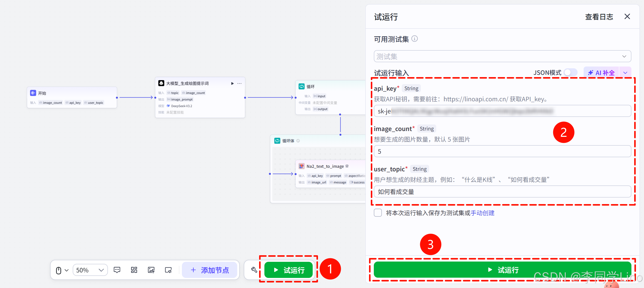Run the 大模型_生成绘图提示词 node via play icon
Viewport: 644px width, 288px height.
click(x=232, y=83)
